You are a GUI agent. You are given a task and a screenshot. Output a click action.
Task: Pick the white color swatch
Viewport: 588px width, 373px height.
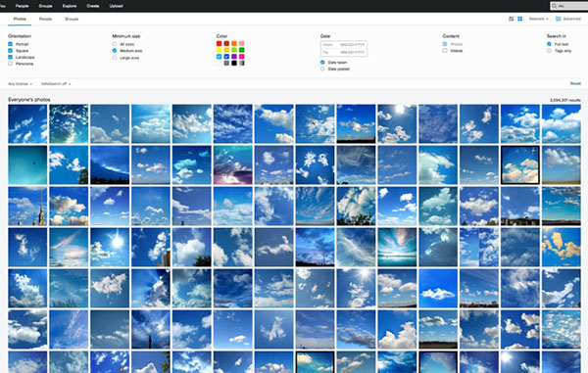[219, 63]
